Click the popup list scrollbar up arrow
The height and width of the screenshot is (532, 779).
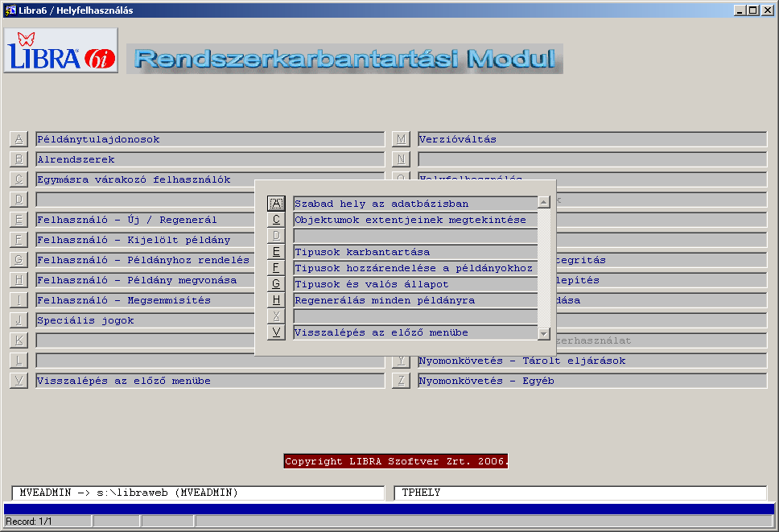click(544, 202)
